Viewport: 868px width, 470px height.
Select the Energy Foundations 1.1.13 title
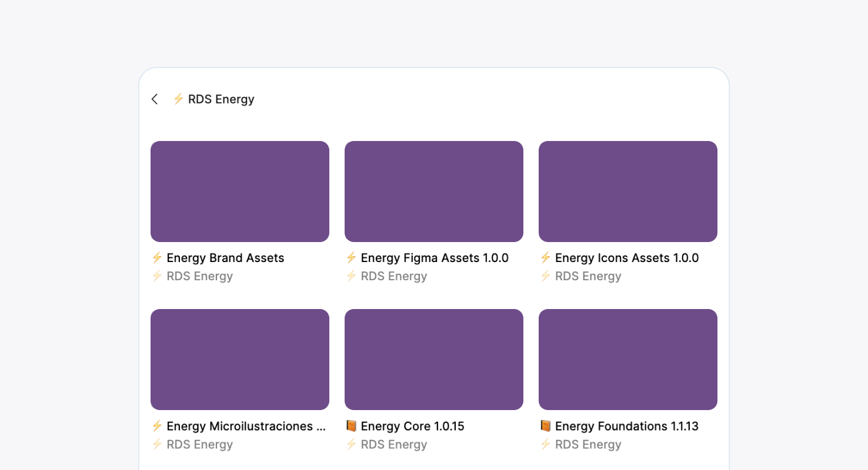coord(627,426)
